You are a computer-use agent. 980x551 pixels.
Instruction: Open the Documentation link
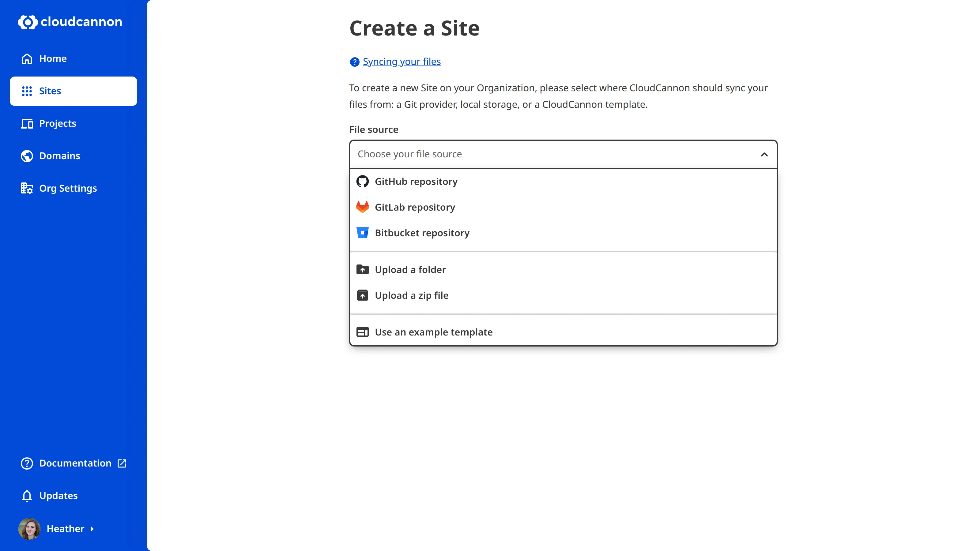pos(73,463)
